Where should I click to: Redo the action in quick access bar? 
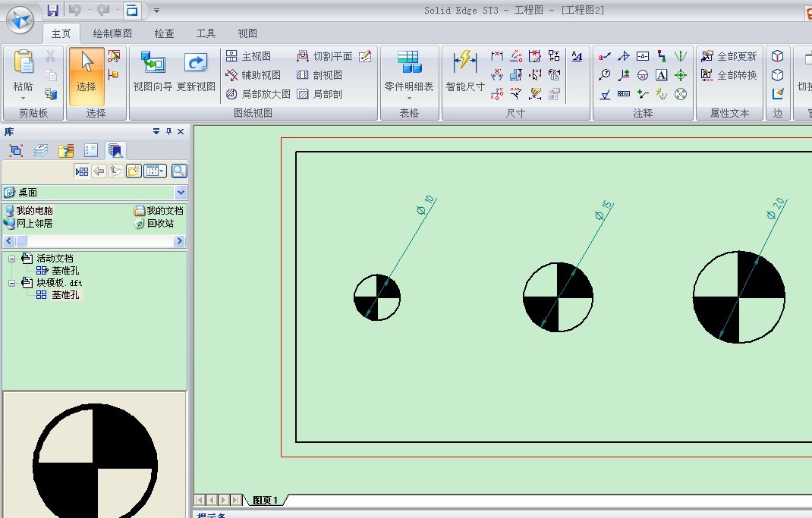(x=103, y=10)
